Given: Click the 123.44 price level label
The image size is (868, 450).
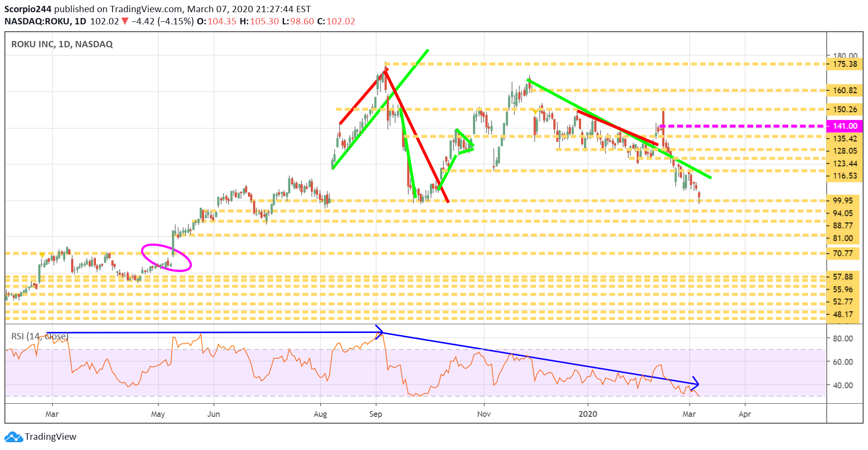Looking at the screenshot, I should click(845, 163).
